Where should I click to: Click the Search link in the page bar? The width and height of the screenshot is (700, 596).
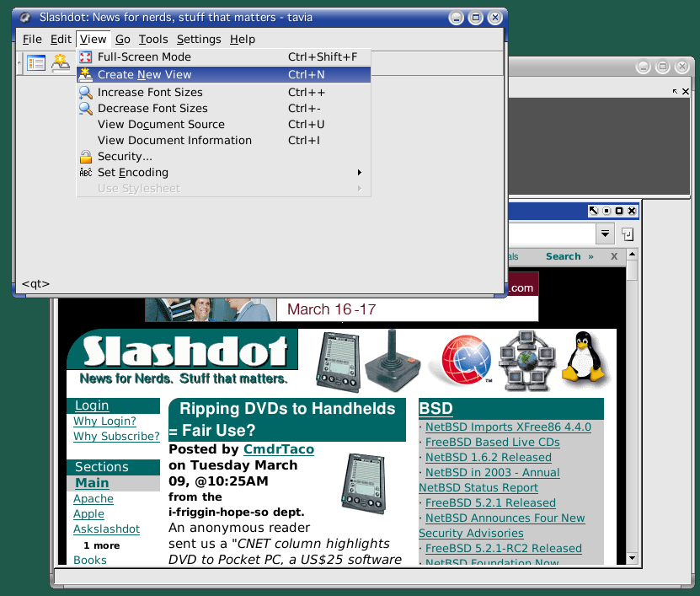pyautogui.click(x=564, y=256)
